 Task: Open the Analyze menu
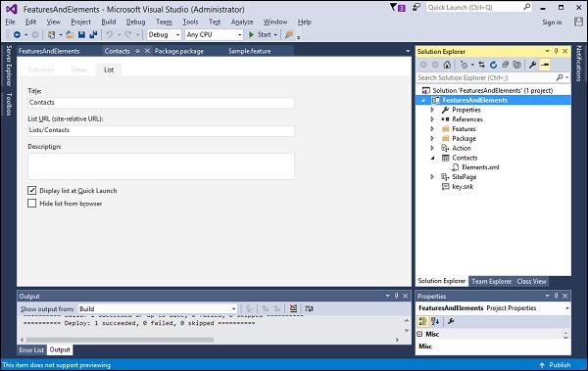[x=242, y=23]
